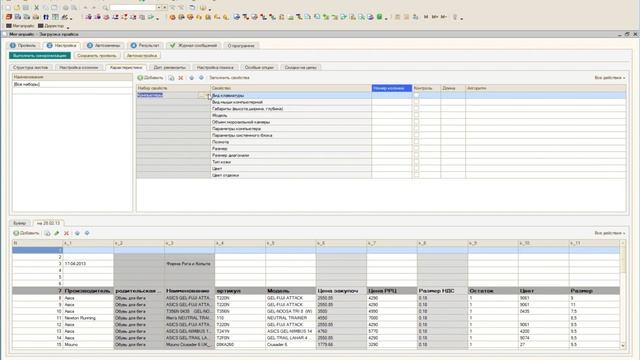Screen dimensions: 640x360
Task: Select the Настройка поиска sub-tab
Action: pos(215,67)
